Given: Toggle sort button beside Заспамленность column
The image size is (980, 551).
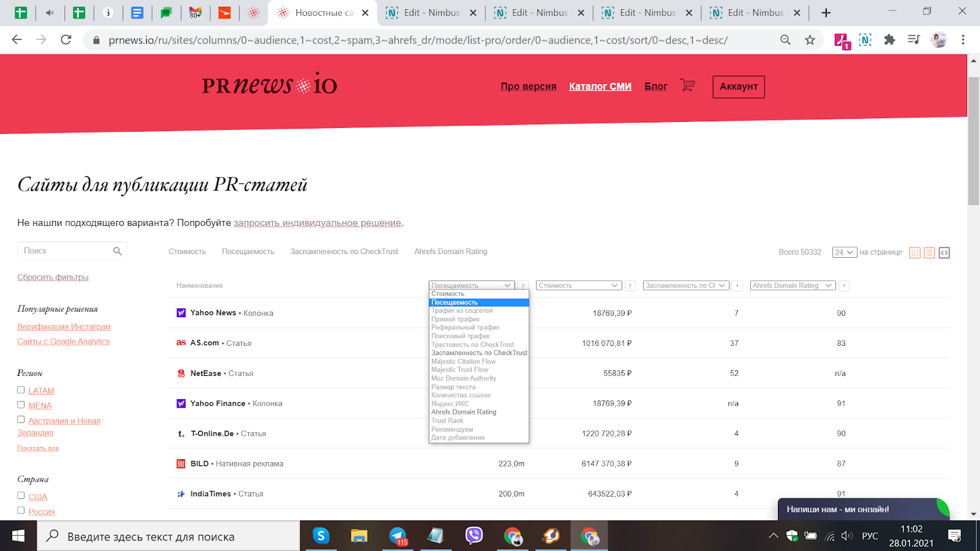Looking at the screenshot, I should [737, 286].
